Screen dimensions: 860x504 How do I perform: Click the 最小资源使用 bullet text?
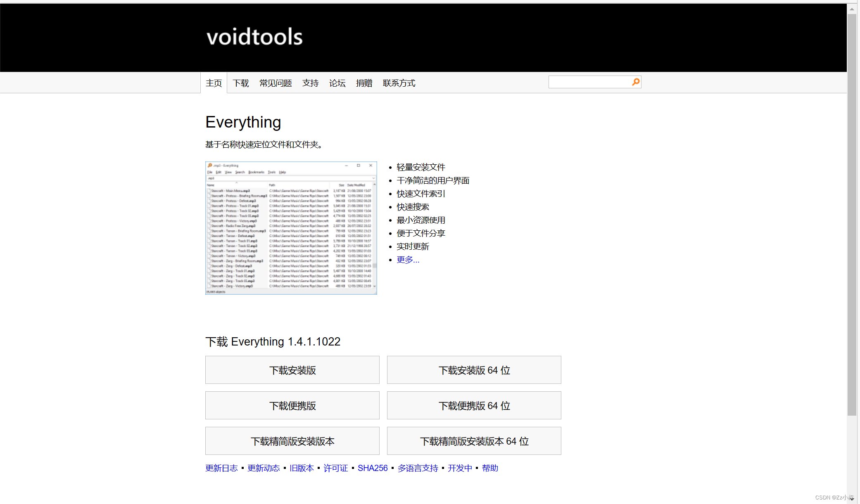coord(421,220)
